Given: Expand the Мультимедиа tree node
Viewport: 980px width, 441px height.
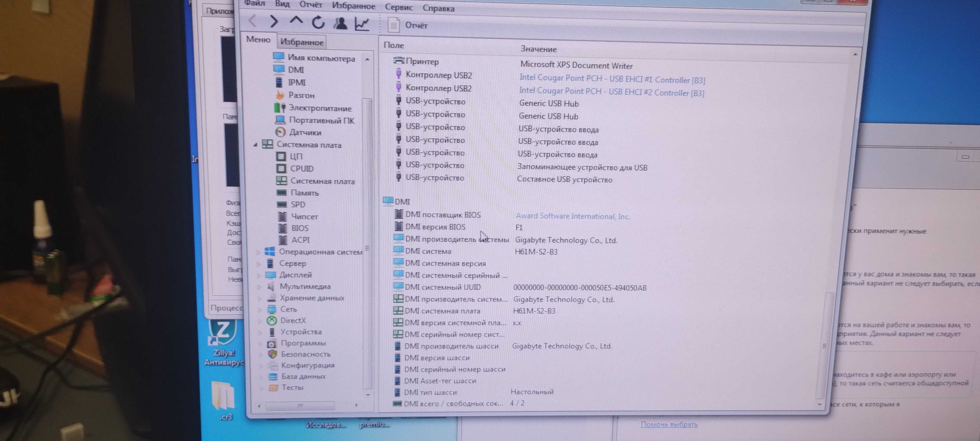Looking at the screenshot, I should point(259,287).
